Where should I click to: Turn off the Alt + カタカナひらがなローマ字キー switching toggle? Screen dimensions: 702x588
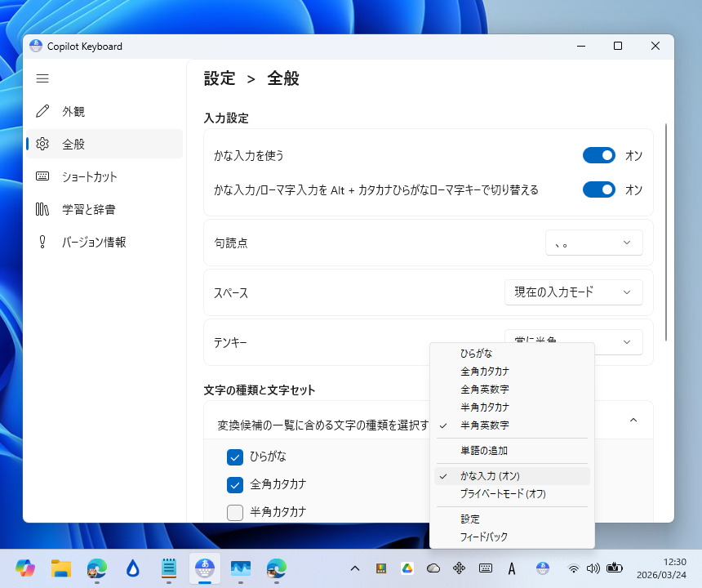pyautogui.click(x=598, y=189)
